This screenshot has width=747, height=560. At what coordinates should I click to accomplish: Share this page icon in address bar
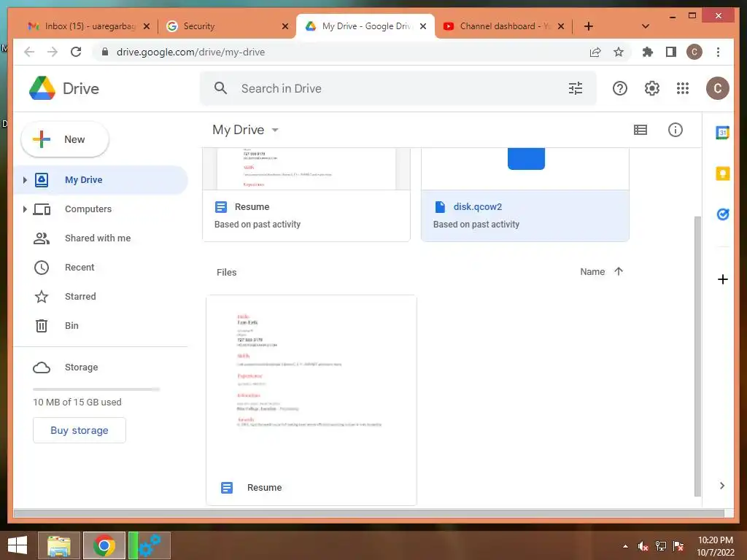coord(595,52)
